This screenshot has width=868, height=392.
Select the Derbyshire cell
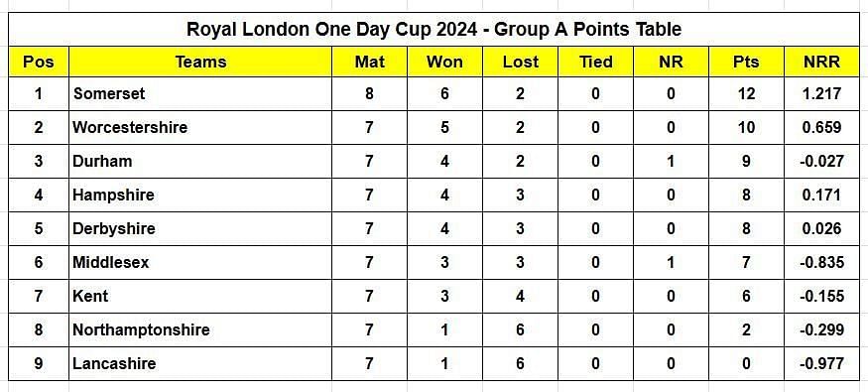(200, 228)
